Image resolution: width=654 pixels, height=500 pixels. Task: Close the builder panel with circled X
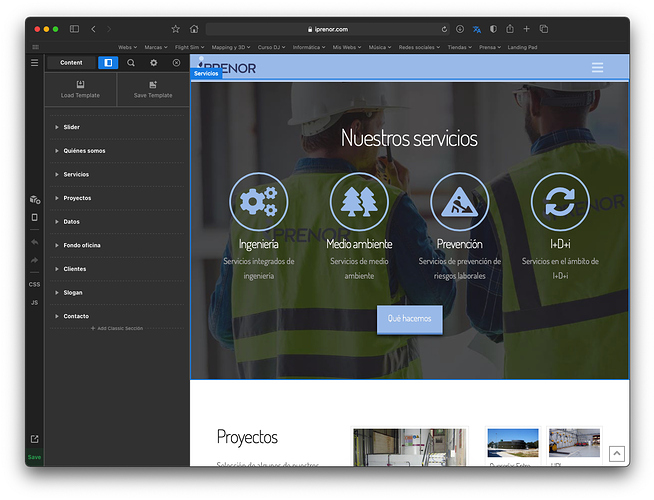coord(176,63)
